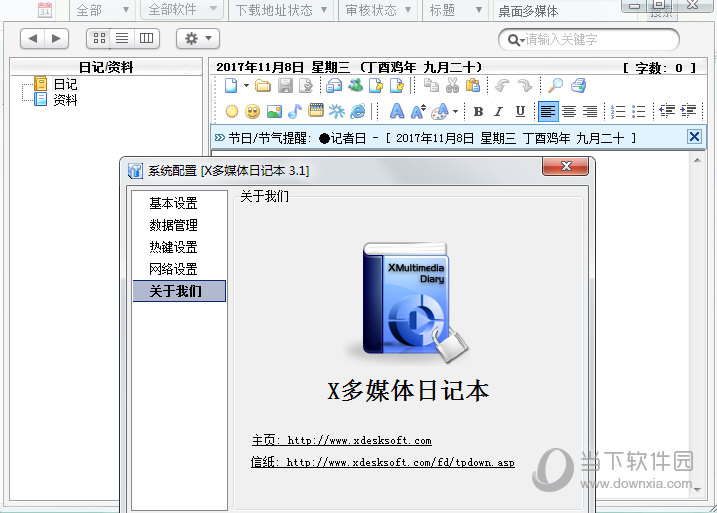The height and width of the screenshot is (513, 717).
Task: Insert a video clip
Action: 316,111
